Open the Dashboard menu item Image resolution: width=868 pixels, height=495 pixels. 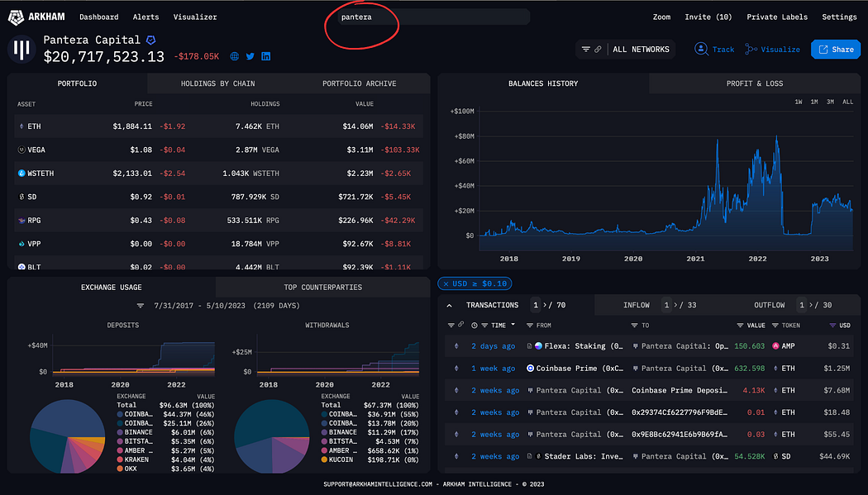pyautogui.click(x=98, y=17)
